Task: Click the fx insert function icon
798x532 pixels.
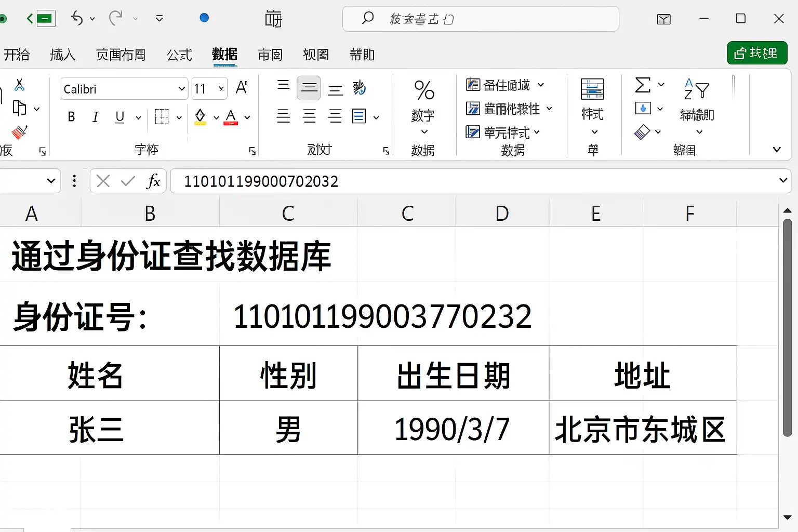Action: (153, 181)
